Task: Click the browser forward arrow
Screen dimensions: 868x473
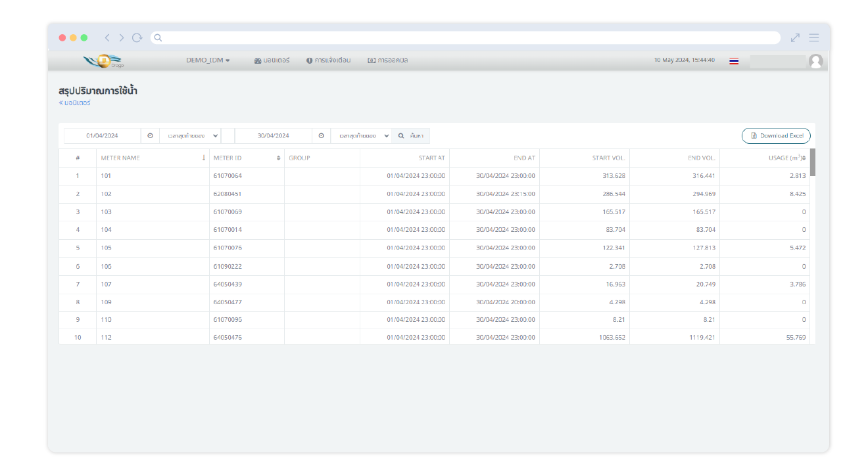Action: (x=122, y=38)
